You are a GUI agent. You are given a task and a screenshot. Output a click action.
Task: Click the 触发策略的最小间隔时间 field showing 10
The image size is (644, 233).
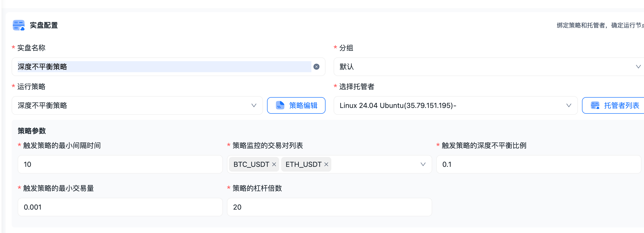pyautogui.click(x=120, y=164)
